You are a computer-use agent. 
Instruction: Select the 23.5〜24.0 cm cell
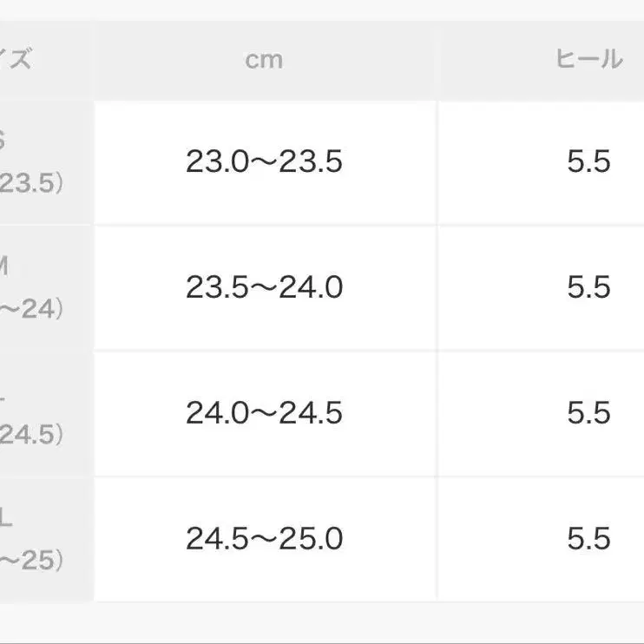(x=264, y=287)
